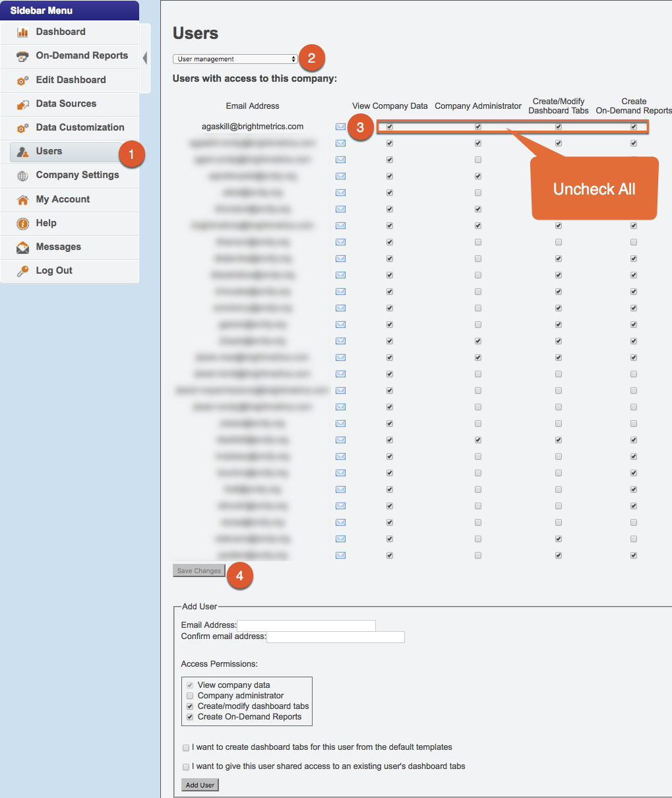Click the My Account house icon

22,200
